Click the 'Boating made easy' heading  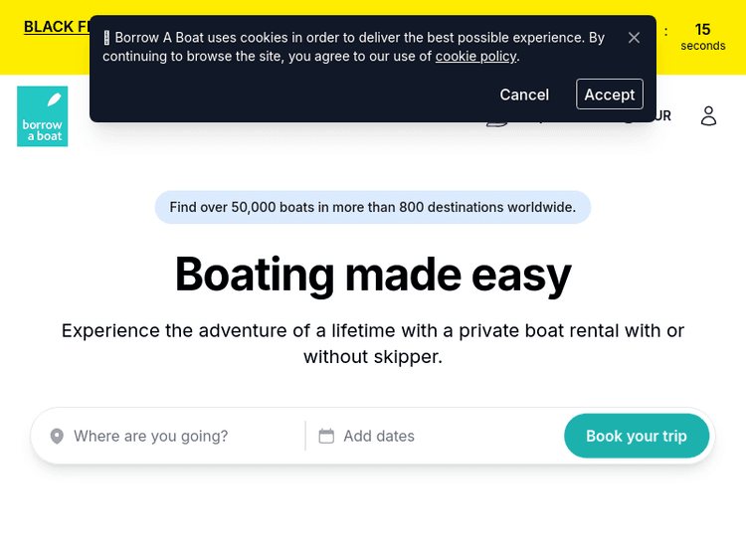372,275
